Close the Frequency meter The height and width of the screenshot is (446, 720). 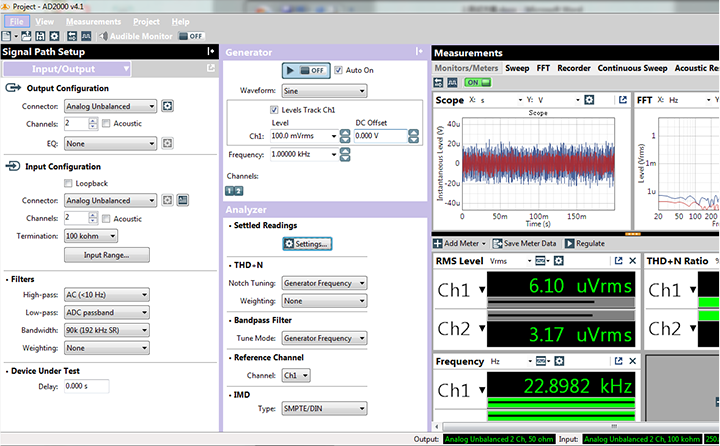coord(632,361)
